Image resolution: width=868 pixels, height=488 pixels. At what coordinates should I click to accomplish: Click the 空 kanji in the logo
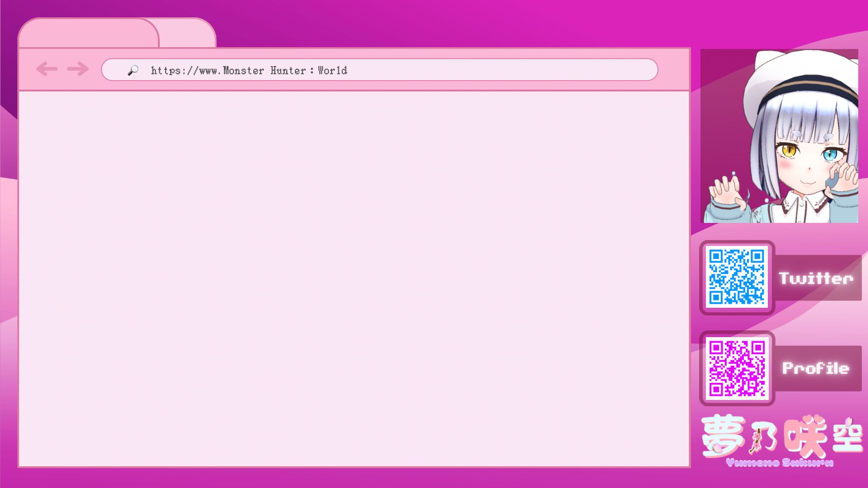[848, 437]
